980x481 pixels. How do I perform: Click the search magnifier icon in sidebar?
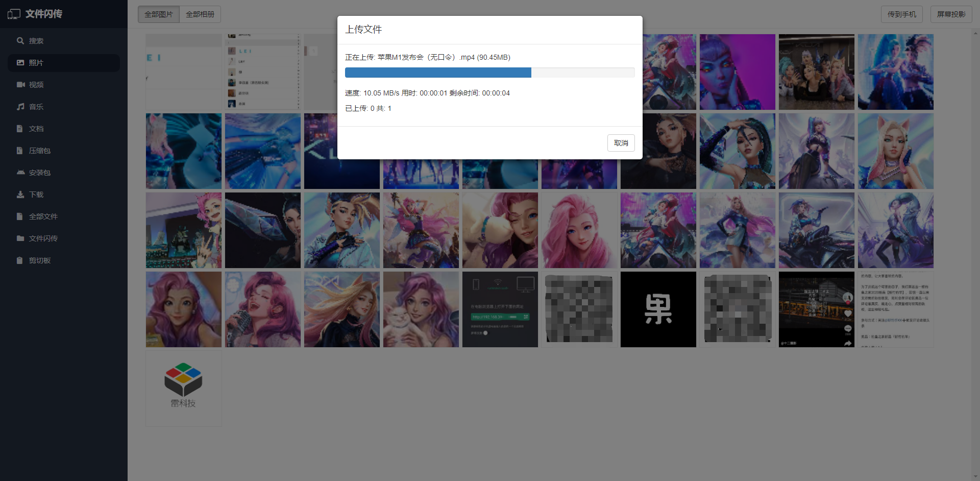(x=20, y=41)
